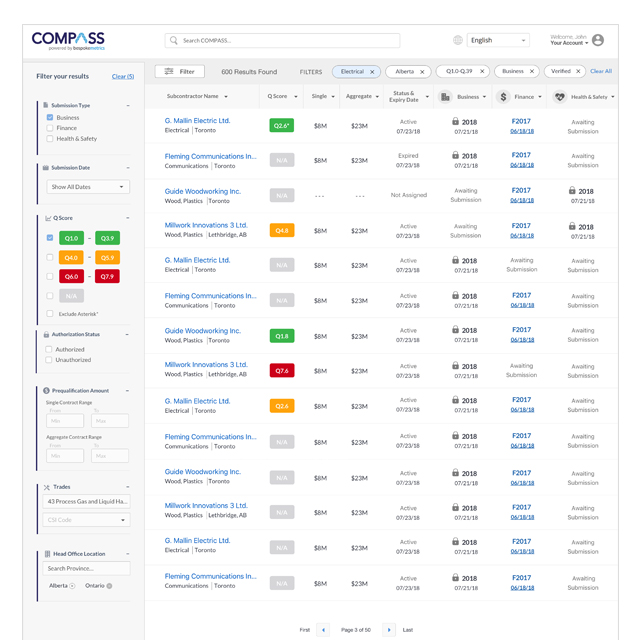
Task: Collapse the Authorization Status section
Action: [127, 334]
